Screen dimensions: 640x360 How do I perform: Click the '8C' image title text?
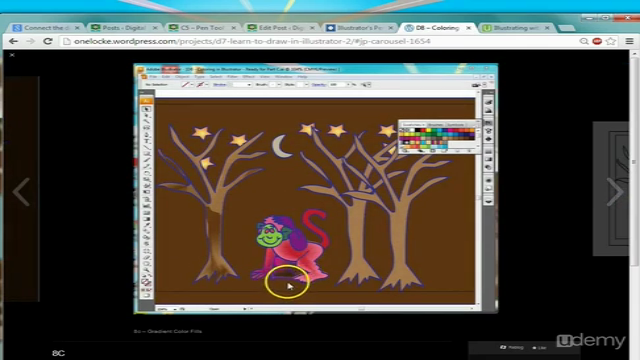tap(58, 353)
